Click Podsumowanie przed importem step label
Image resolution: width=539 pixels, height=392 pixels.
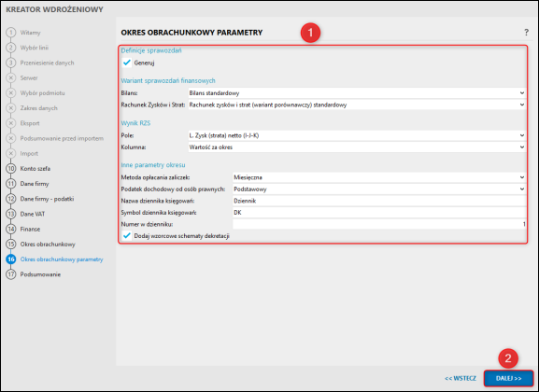(62, 138)
